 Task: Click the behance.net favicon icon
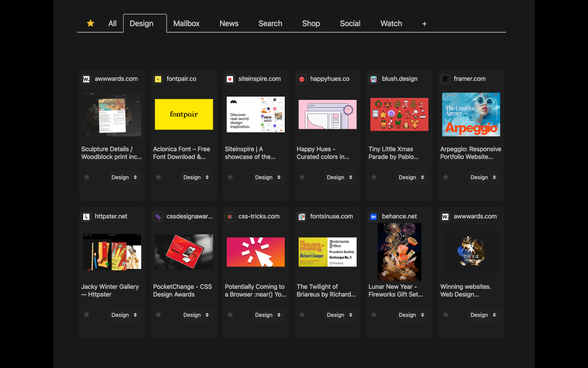click(373, 217)
